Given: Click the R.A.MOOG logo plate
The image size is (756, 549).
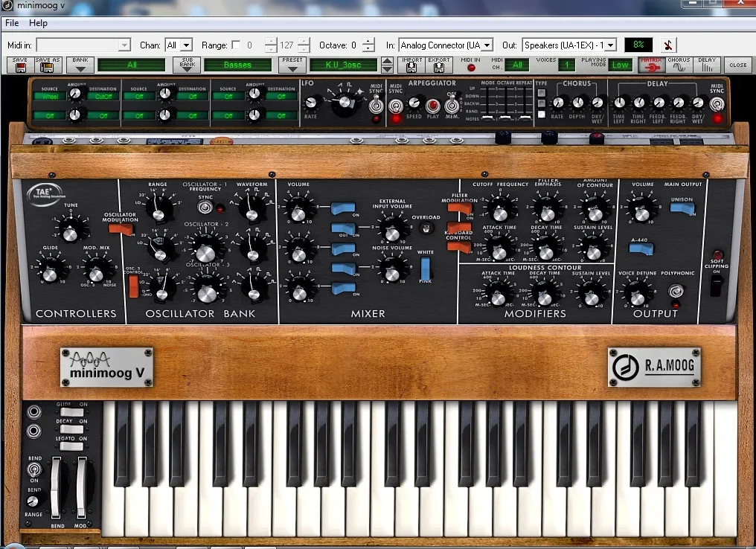Looking at the screenshot, I should point(654,367).
